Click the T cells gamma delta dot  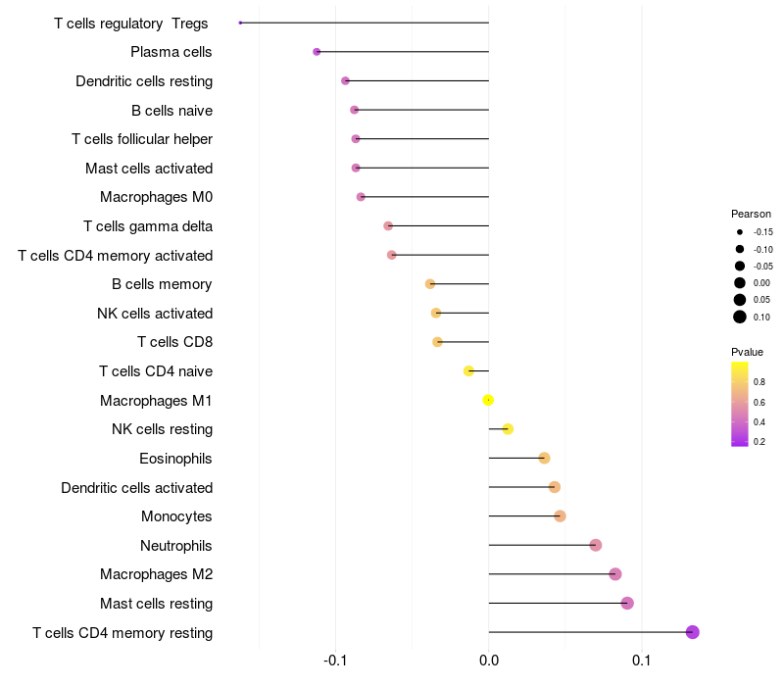pyautogui.click(x=388, y=226)
